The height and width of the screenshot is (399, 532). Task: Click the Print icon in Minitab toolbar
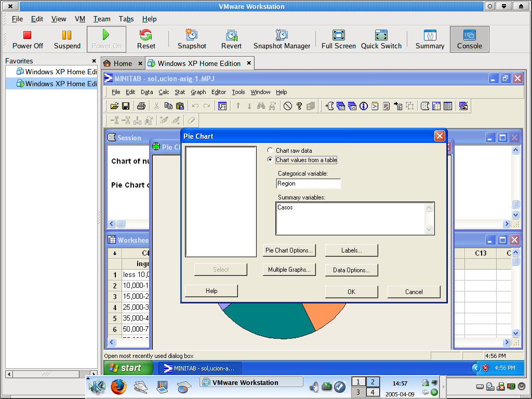tap(141, 106)
